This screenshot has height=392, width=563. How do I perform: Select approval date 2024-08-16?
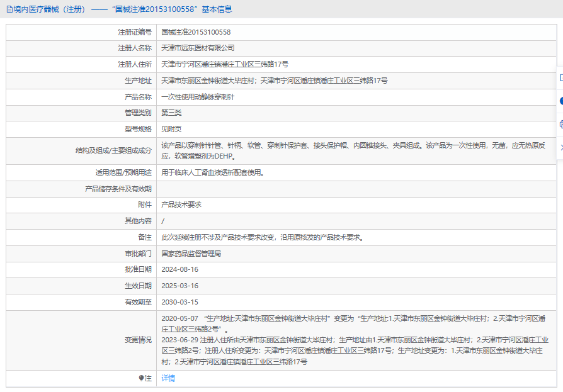[x=179, y=269]
